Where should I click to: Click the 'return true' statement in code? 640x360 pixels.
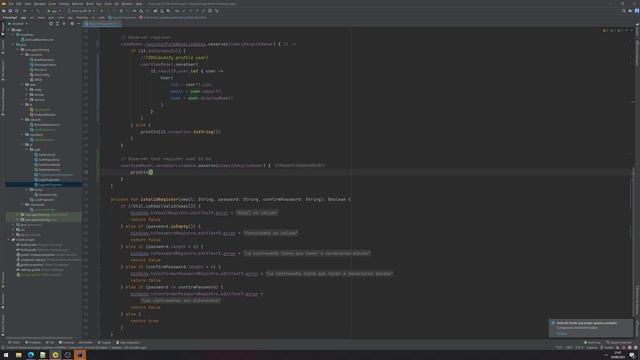pos(144,321)
